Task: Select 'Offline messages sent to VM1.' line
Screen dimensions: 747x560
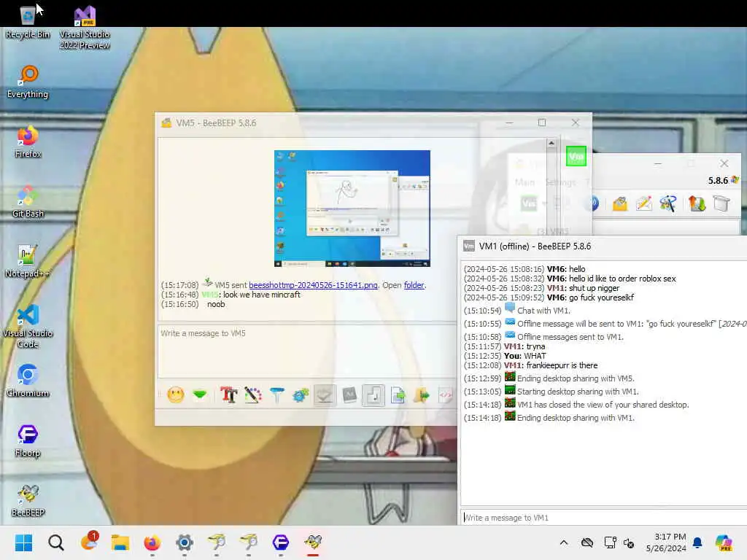Action: point(543,337)
